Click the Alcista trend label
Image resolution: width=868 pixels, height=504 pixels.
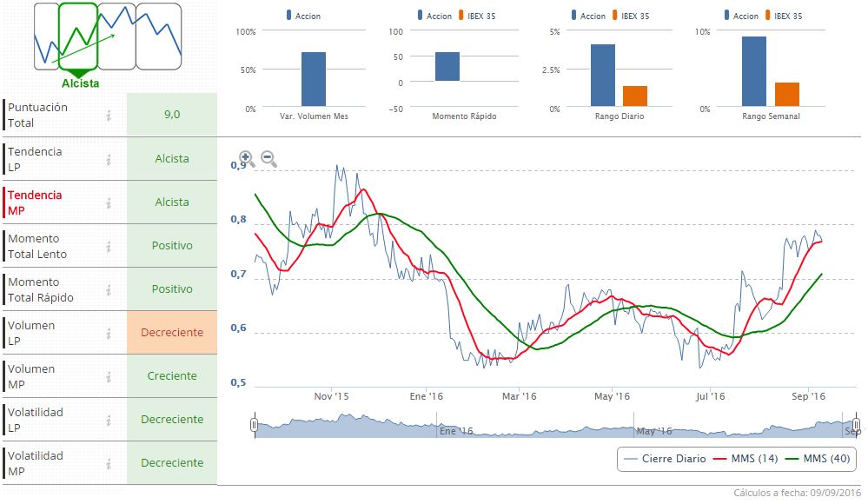[80, 83]
